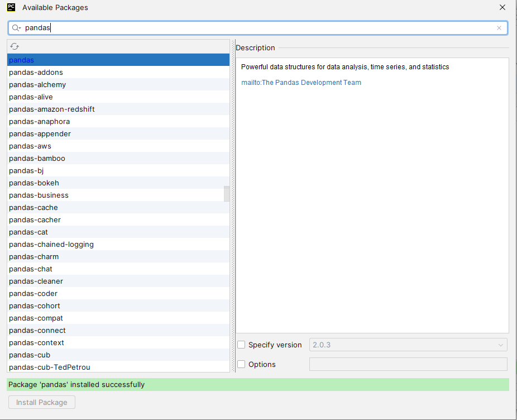The image size is (517, 420).
Task: Open The Pandas Development Team mailto link
Action: 301,83
